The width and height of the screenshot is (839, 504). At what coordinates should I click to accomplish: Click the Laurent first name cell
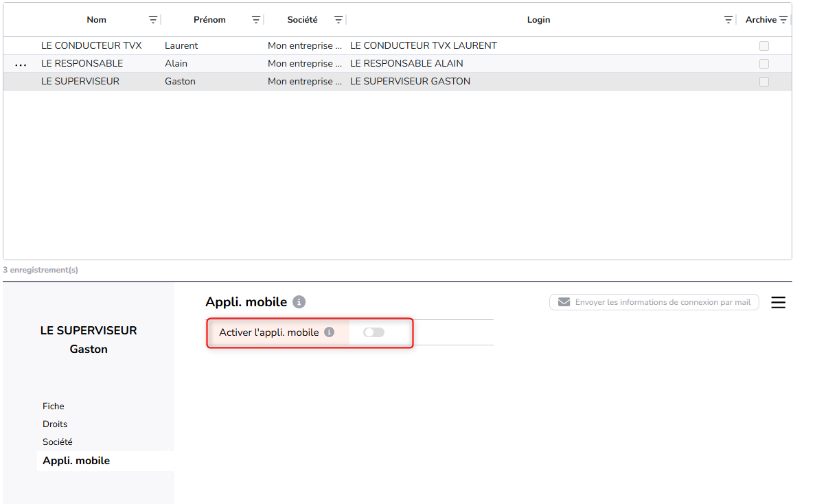pyautogui.click(x=181, y=46)
